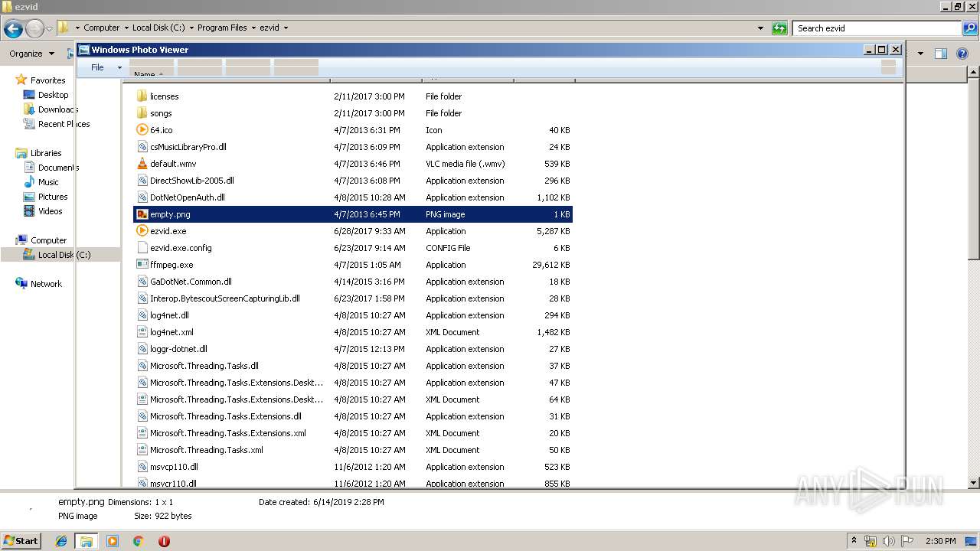Select the GaDotNet.Common.dll file icon

coord(142,282)
